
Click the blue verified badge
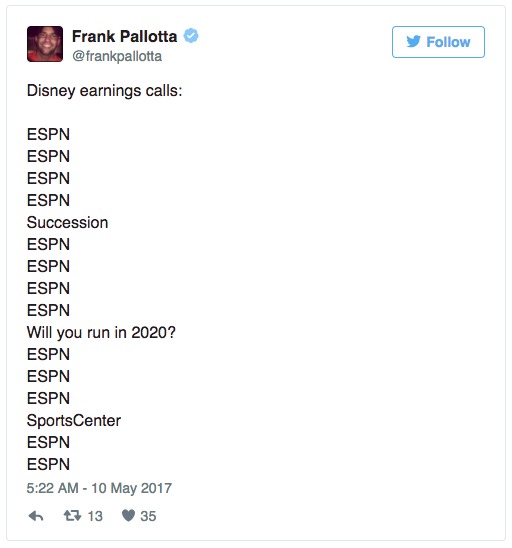pos(191,36)
